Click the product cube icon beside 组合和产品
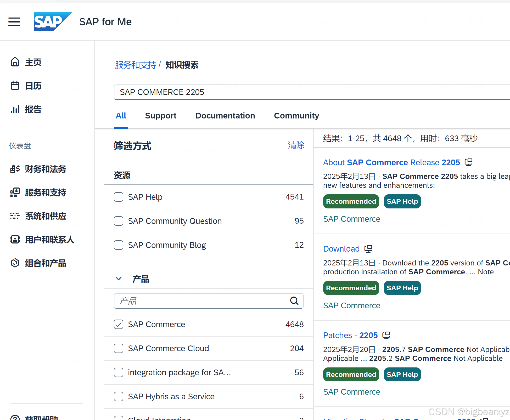The image size is (510, 420). (15, 263)
